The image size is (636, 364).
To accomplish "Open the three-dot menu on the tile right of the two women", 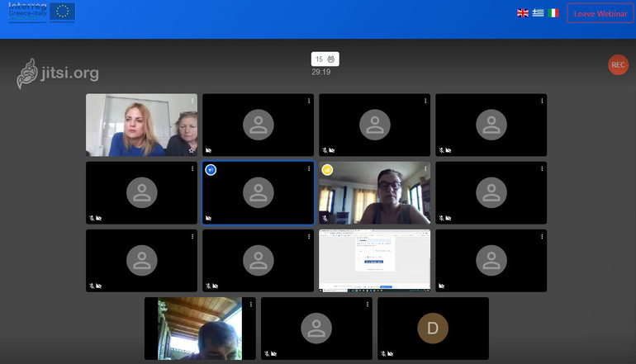I will point(309,101).
